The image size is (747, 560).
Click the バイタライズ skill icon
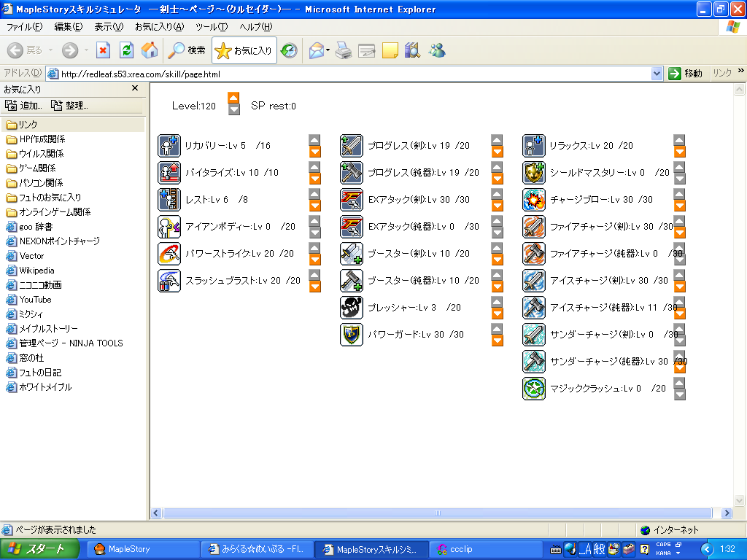169,173
